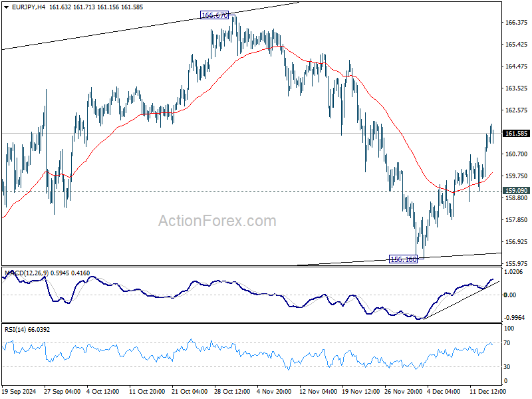
Task: Click the 165.425 price axis value
Action: coord(517,45)
